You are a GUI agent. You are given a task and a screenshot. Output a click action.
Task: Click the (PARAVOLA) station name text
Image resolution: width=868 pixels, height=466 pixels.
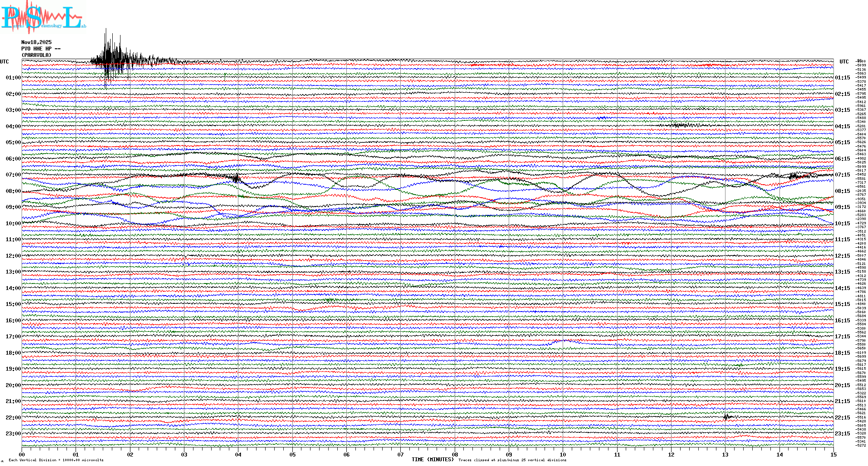coord(36,55)
